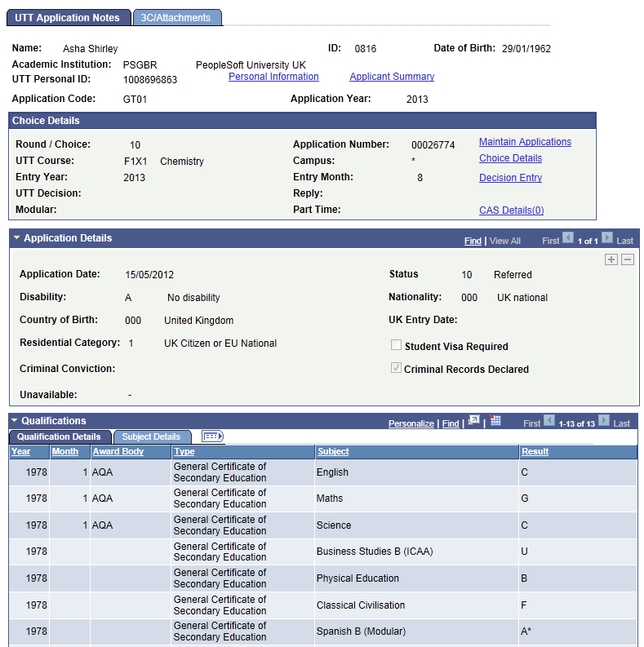Screen dimensions: 644x647
Task: Select the English subject cell
Action: (x=416, y=472)
